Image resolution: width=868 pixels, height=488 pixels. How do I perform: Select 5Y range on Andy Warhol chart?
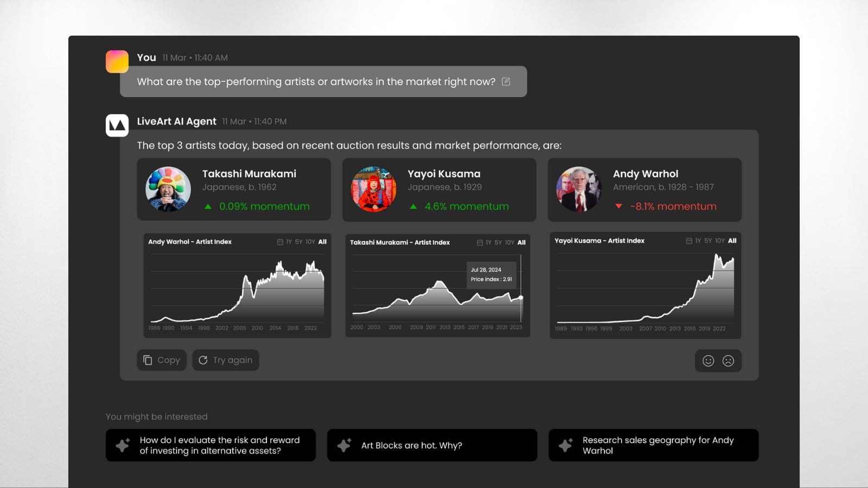(x=299, y=242)
